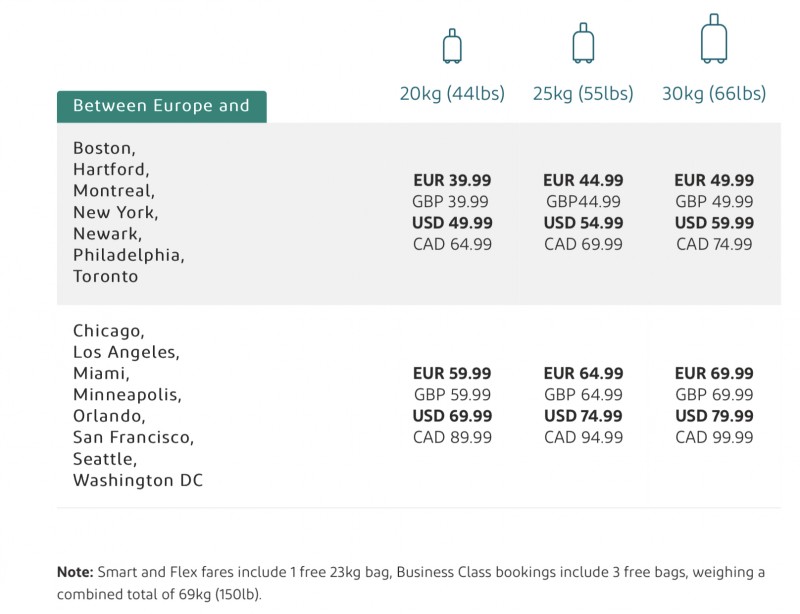The image size is (800, 614).
Task: Click USD 49.99 price for 20kg
Action: [452, 223]
